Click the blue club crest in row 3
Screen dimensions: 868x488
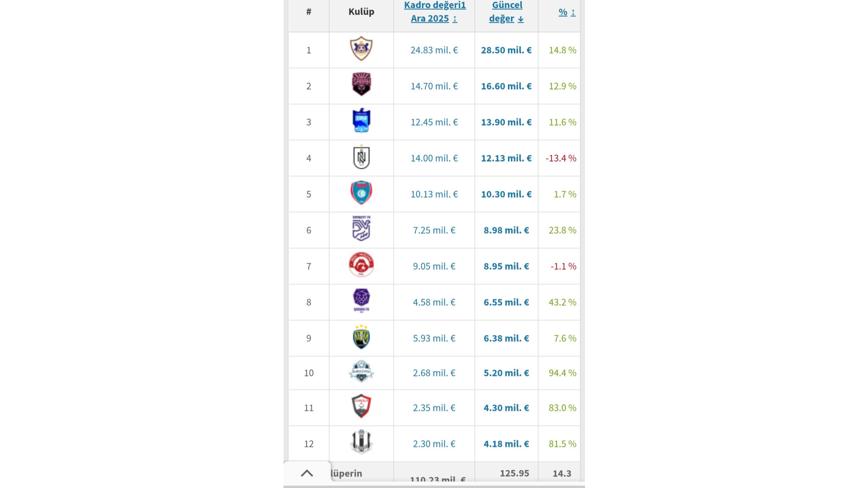click(x=361, y=121)
